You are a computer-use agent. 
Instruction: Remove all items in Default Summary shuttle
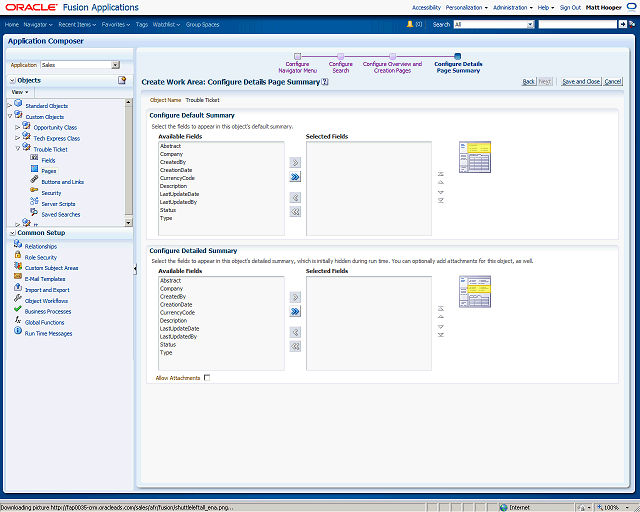point(295,211)
